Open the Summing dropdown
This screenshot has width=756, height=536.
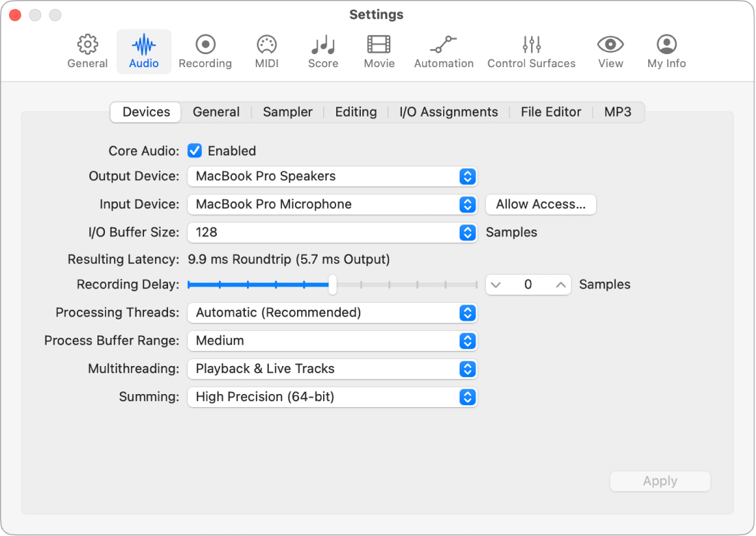tap(467, 397)
